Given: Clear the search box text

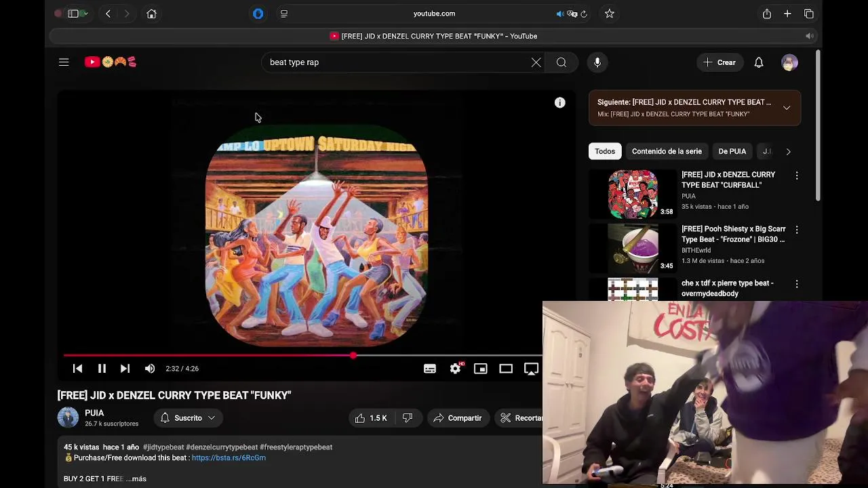Looking at the screenshot, I should pos(536,62).
